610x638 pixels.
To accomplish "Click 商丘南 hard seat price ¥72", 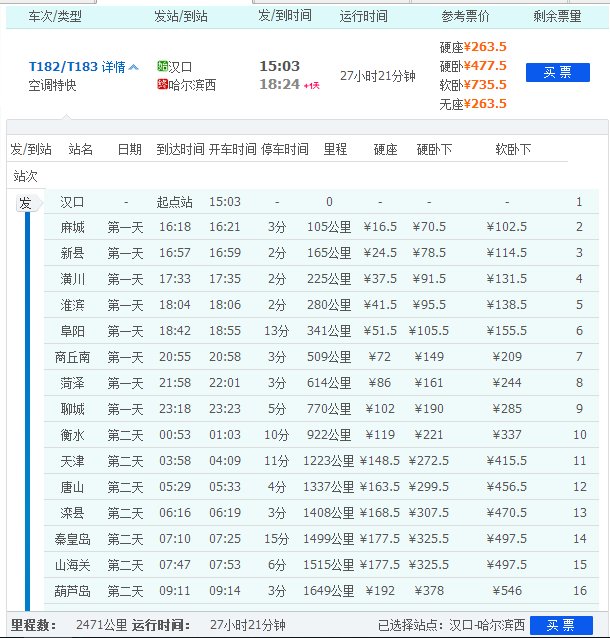I will point(380,357).
